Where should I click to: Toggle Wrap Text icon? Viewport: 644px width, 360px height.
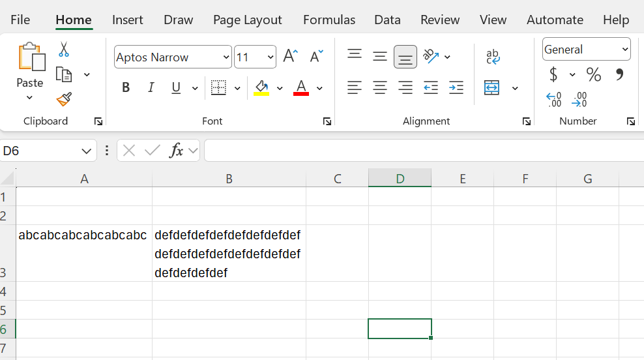(492, 57)
